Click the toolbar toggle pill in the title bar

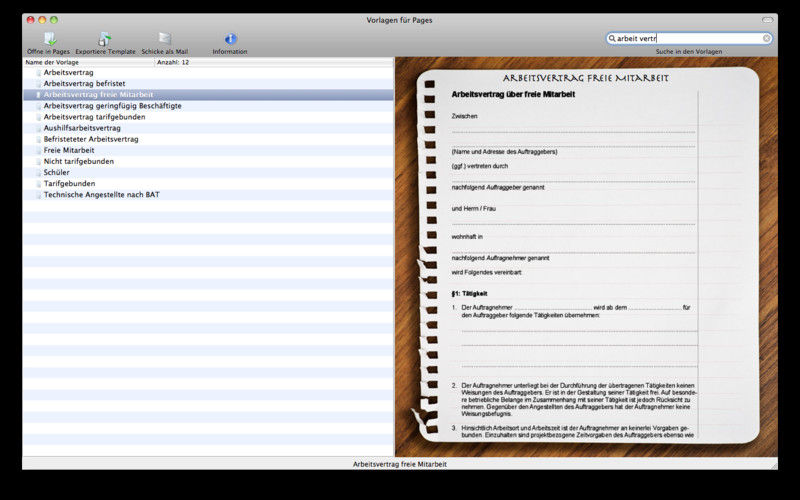(768, 20)
